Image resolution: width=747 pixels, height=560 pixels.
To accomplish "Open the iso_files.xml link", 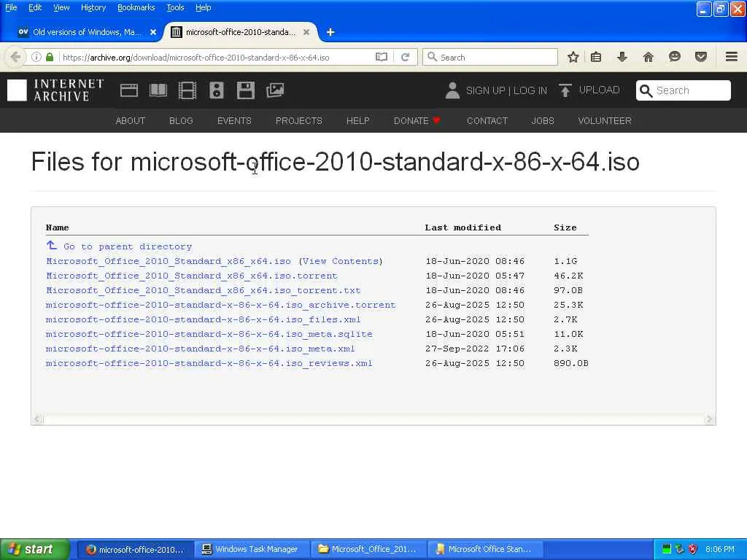I will click(x=203, y=319).
